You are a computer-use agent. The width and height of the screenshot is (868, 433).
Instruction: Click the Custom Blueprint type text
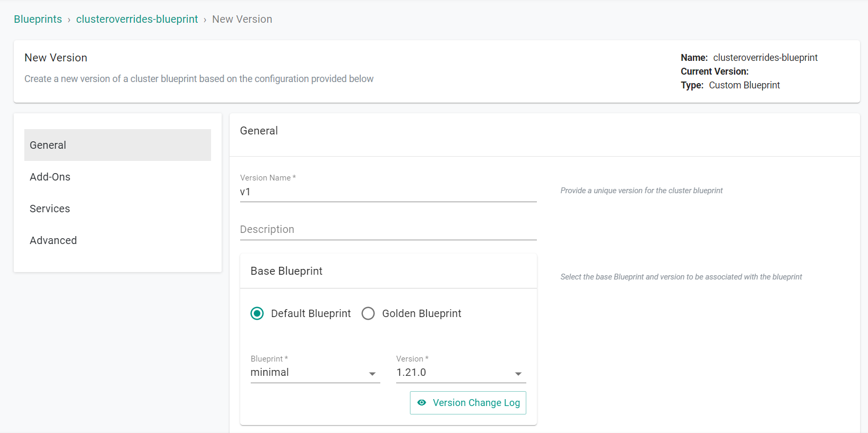pyautogui.click(x=744, y=85)
